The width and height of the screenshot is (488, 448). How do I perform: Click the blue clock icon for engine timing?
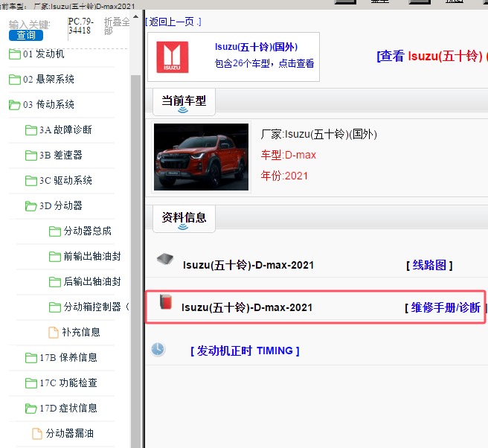(158, 349)
